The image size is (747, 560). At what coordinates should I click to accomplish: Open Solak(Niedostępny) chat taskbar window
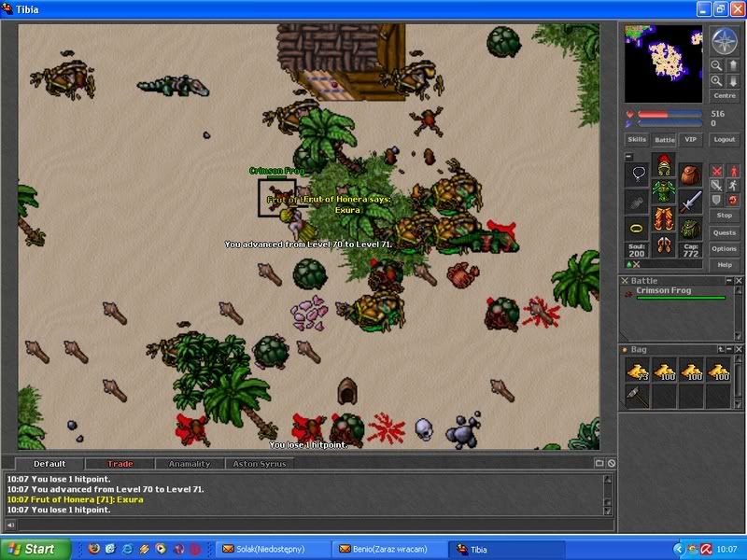click(273, 550)
